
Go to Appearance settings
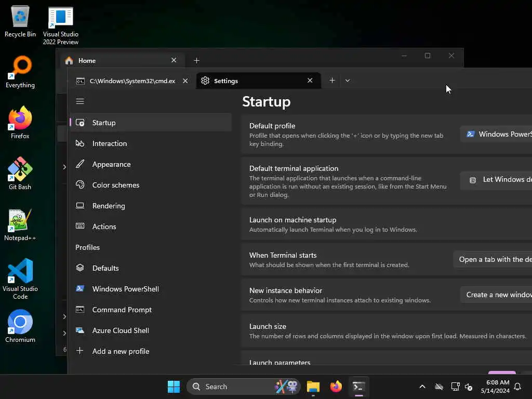pos(151,164)
